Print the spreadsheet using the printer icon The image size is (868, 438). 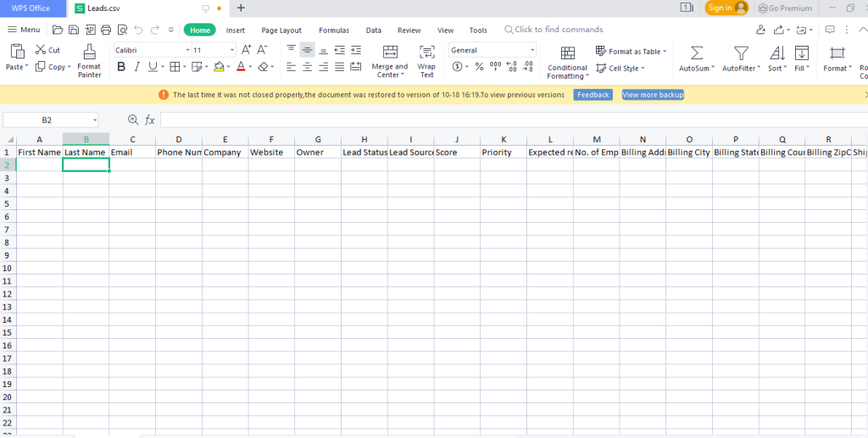click(106, 30)
